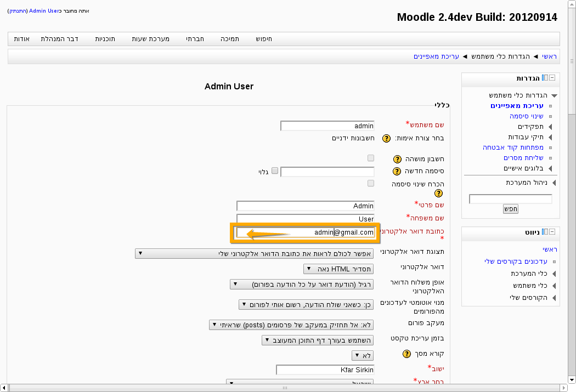Click the new password input field
Screen dimensions: 576x392
pyautogui.click(x=327, y=172)
